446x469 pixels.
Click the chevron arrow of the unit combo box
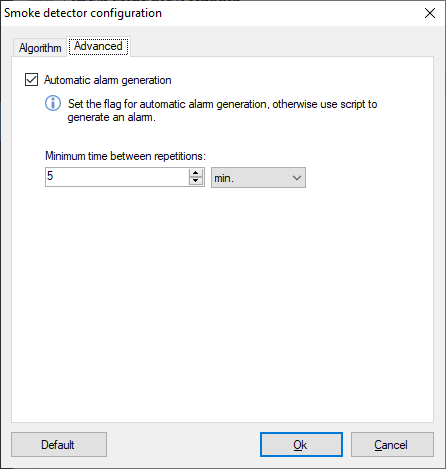297,178
